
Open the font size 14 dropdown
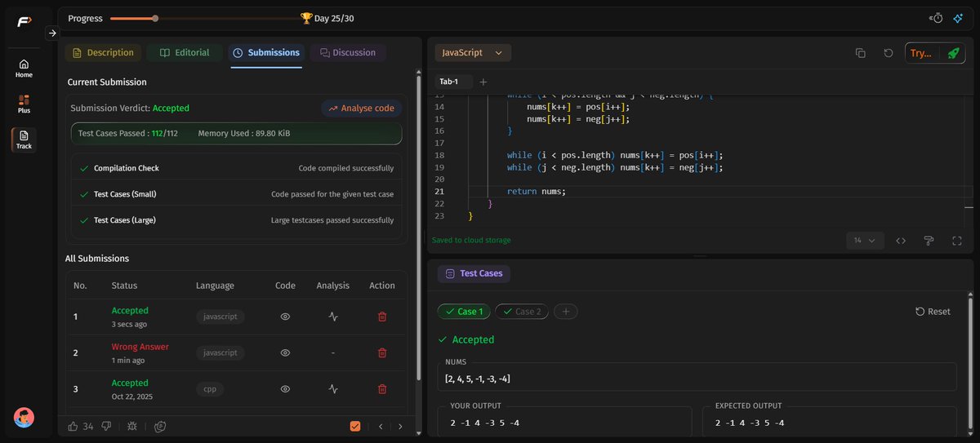(x=866, y=241)
